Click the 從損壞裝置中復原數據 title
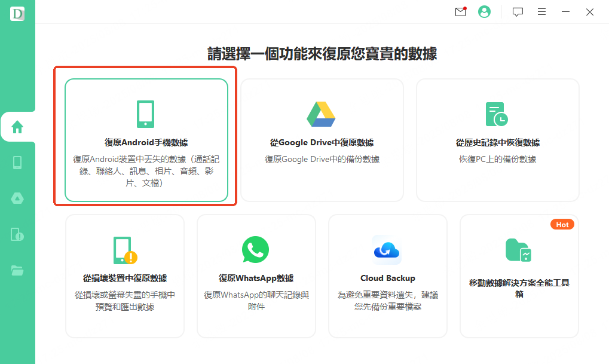 click(125, 278)
